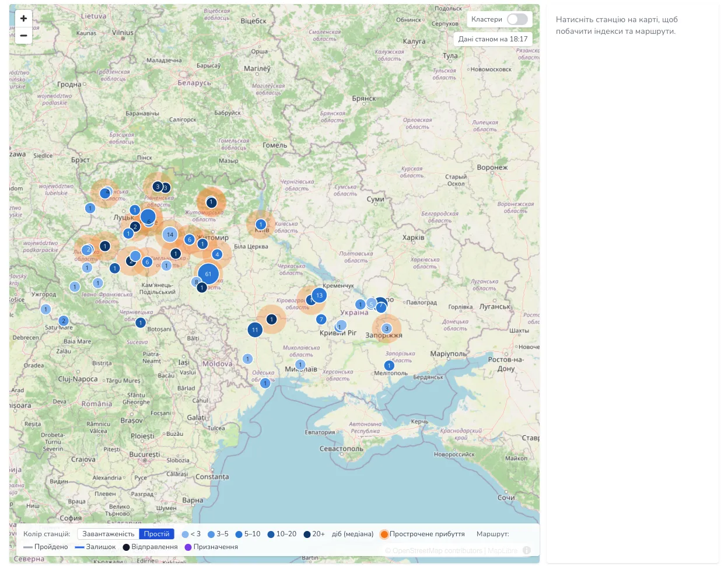Zoom in with the plus button

[23, 19]
